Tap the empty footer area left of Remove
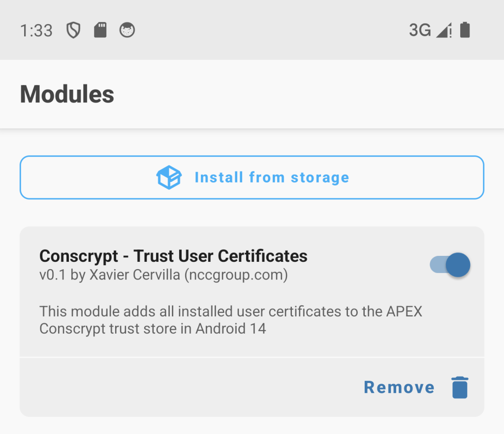Screen dimensions: 504x434 (187, 387)
